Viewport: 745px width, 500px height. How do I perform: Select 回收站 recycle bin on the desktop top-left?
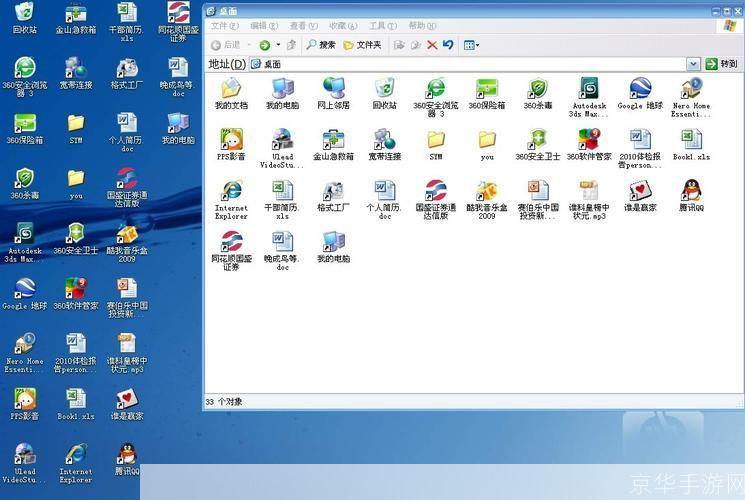pos(24,14)
